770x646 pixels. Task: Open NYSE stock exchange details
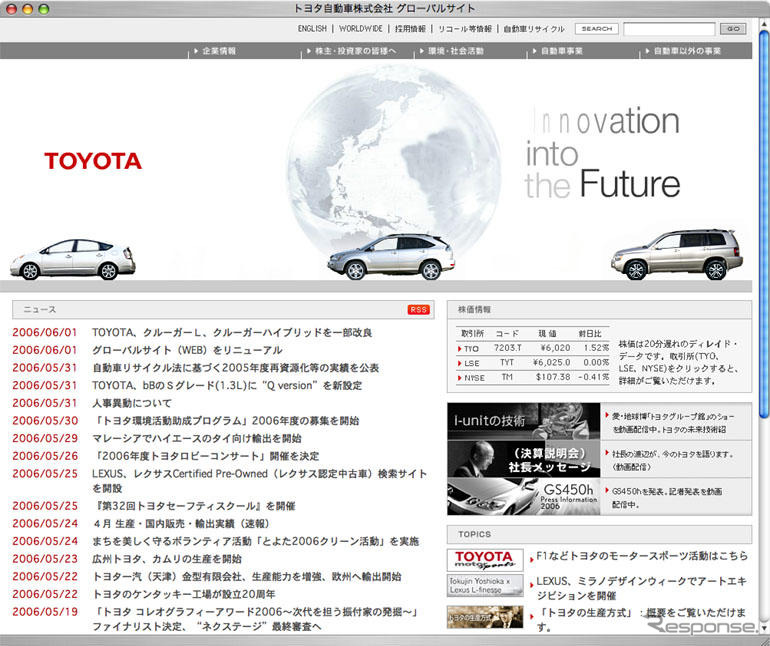click(472, 378)
